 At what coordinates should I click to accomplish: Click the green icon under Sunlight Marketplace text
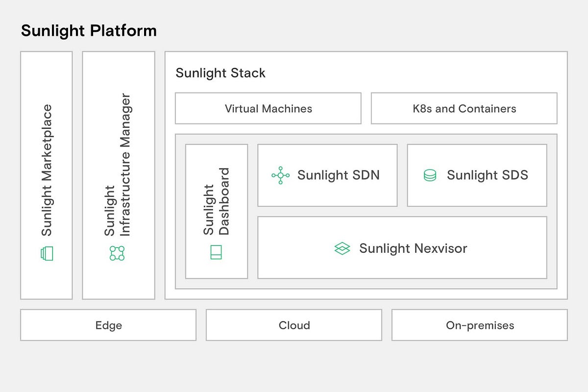click(x=47, y=252)
